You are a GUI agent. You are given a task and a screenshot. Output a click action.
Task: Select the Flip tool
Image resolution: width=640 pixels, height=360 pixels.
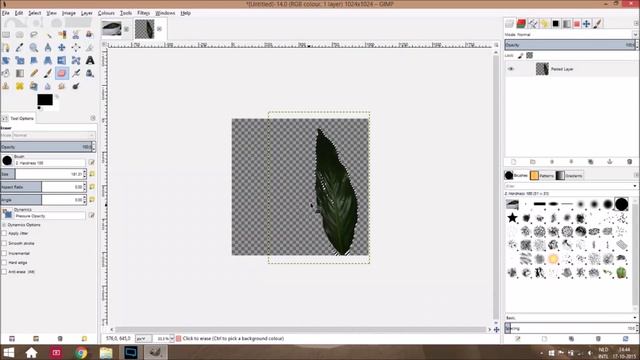coord(62,60)
